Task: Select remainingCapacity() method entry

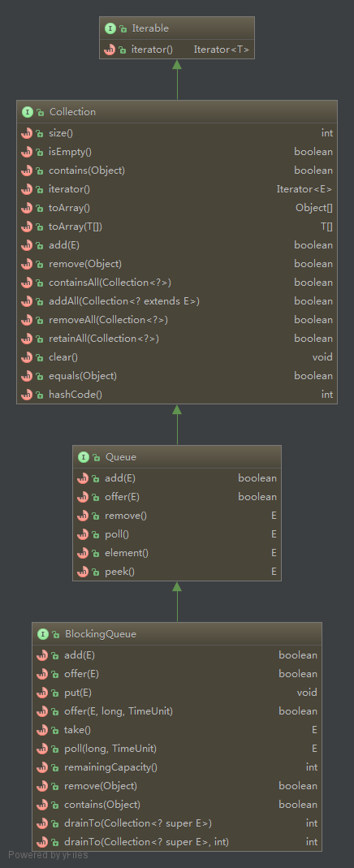Action: coord(177,767)
